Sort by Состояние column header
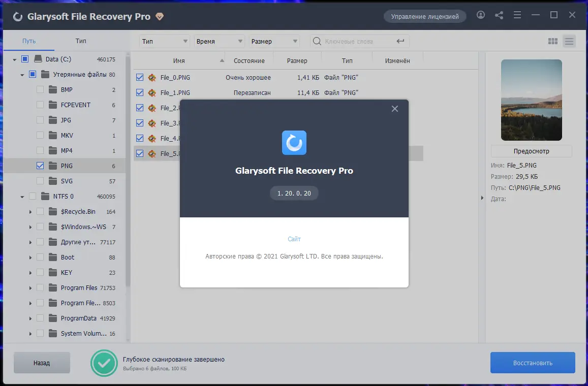This screenshot has height=386, width=588. coord(249,61)
